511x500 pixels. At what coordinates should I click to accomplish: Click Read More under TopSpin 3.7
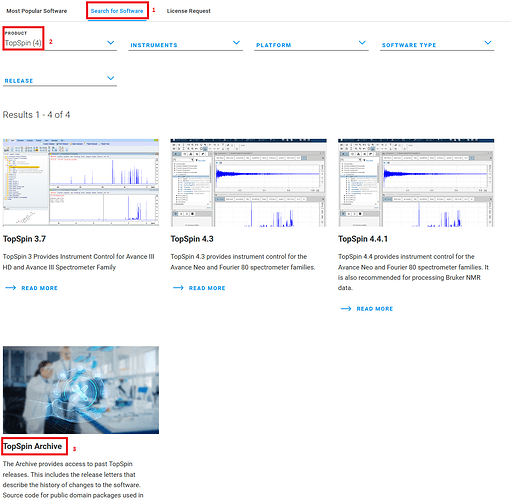click(40, 288)
